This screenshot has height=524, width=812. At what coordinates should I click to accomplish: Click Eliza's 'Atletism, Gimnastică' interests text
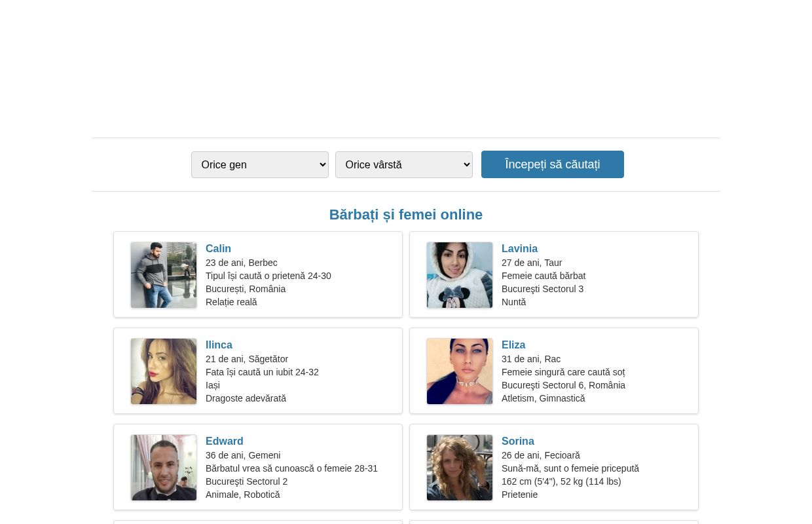tap(544, 398)
